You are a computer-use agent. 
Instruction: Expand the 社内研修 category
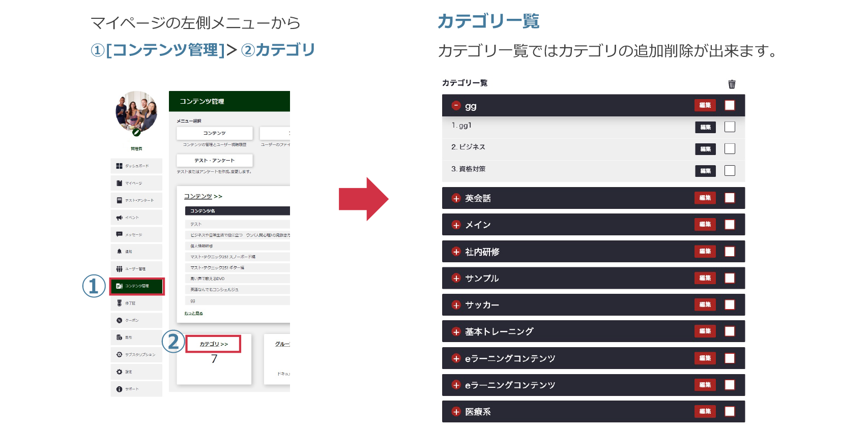coord(456,252)
